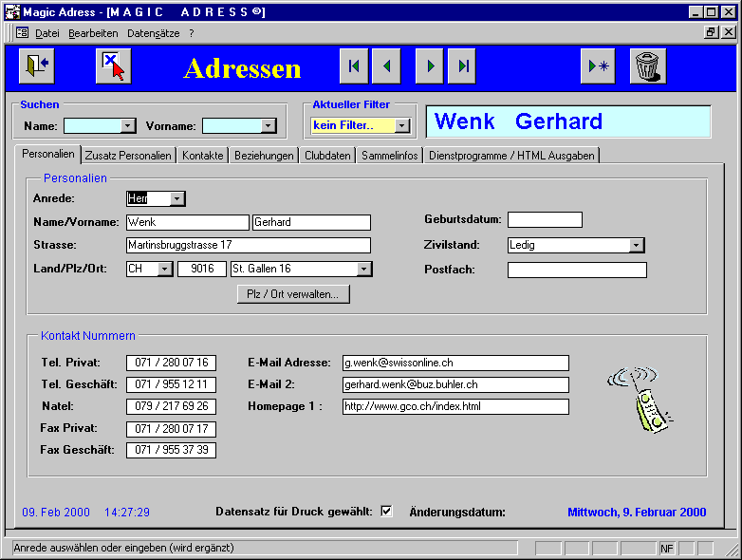The width and height of the screenshot is (742, 560).
Task: Go to the next record
Action: tap(430, 66)
